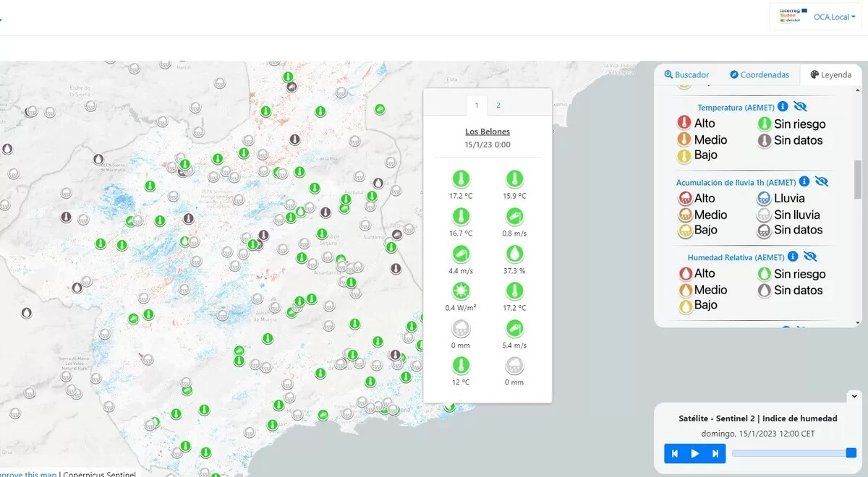Click the 0.4 W/m² solar radiation icon
Image resolution: width=868 pixels, height=477 pixels.
tap(461, 291)
